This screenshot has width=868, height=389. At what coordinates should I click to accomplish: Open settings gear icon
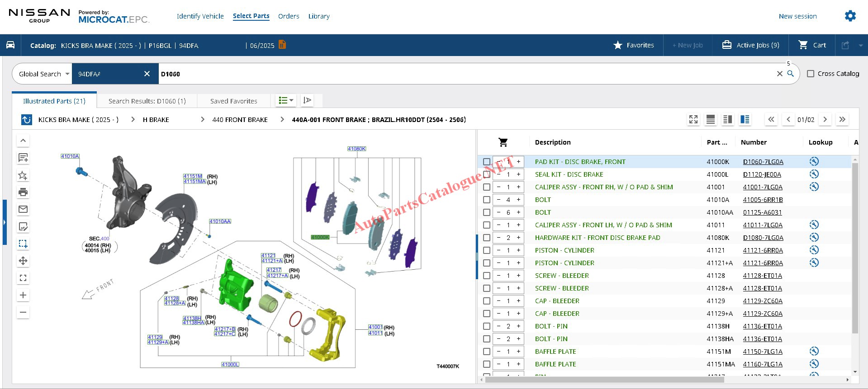(x=850, y=16)
